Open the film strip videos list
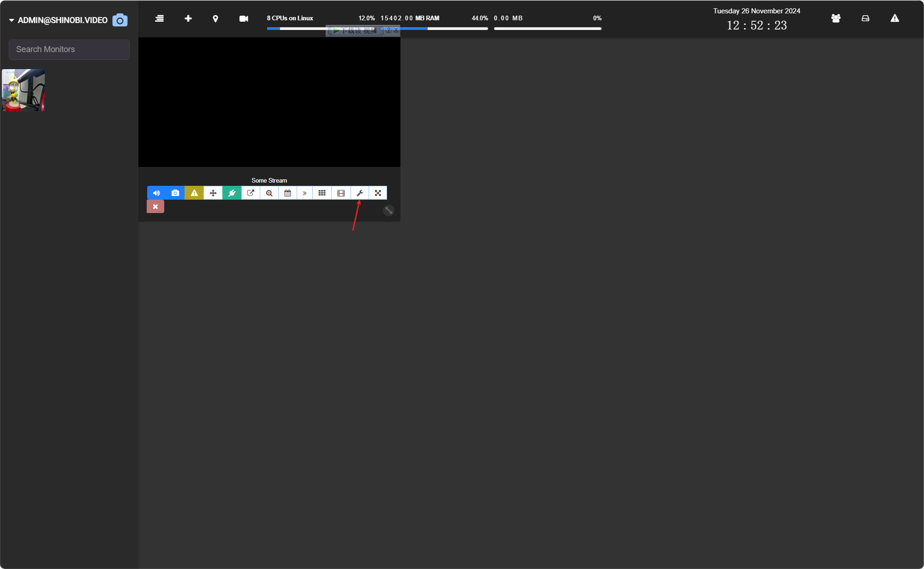Image resolution: width=924 pixels, height=569 pixels. 341,193
